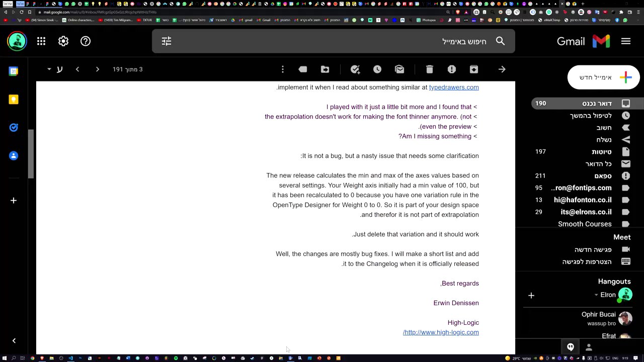644x362 pixels.
Task: Reload the browser page
Action: [22, 12]
